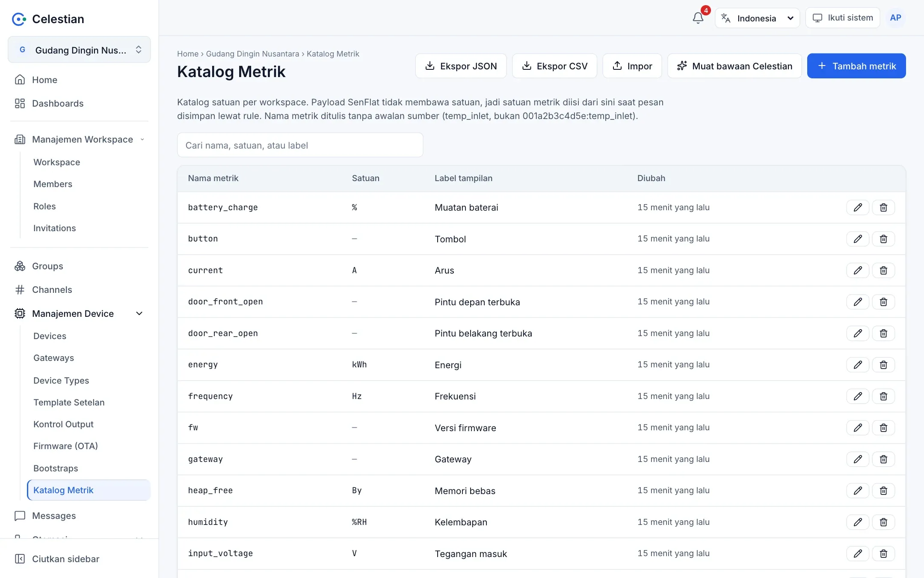
Task: Delete the humidity metric row
Action: tap(883, 522)
